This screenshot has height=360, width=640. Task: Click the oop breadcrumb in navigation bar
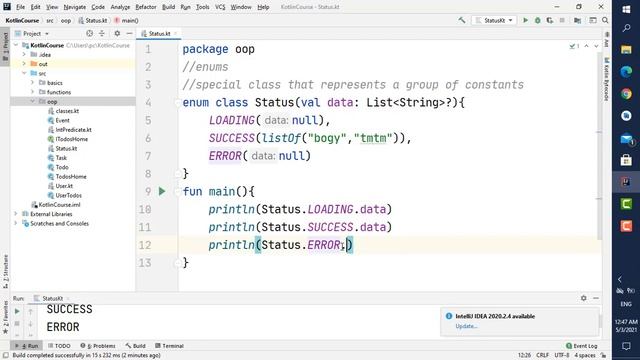66,20
